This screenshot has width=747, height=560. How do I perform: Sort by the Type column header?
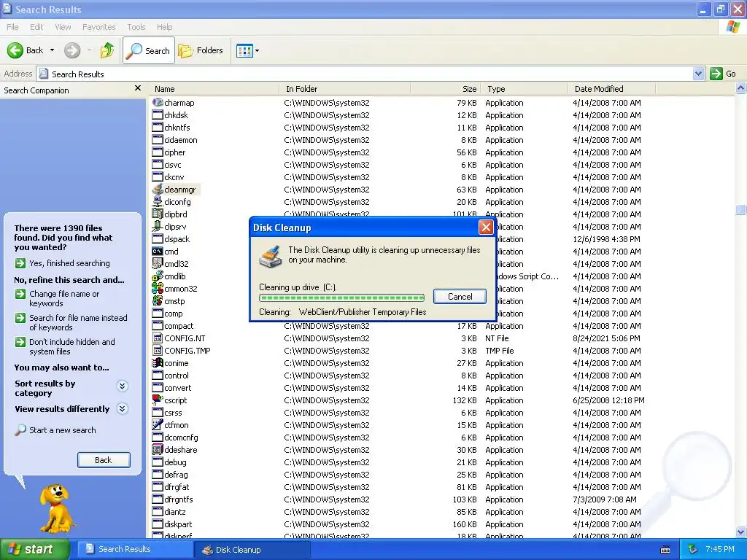click(524, 88)
